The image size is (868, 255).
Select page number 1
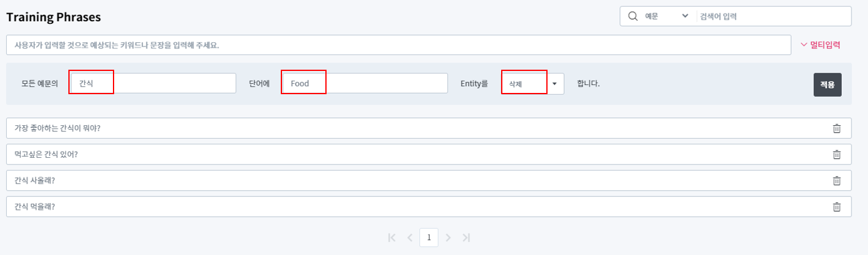pyautogui.click(x=429, y=238)
